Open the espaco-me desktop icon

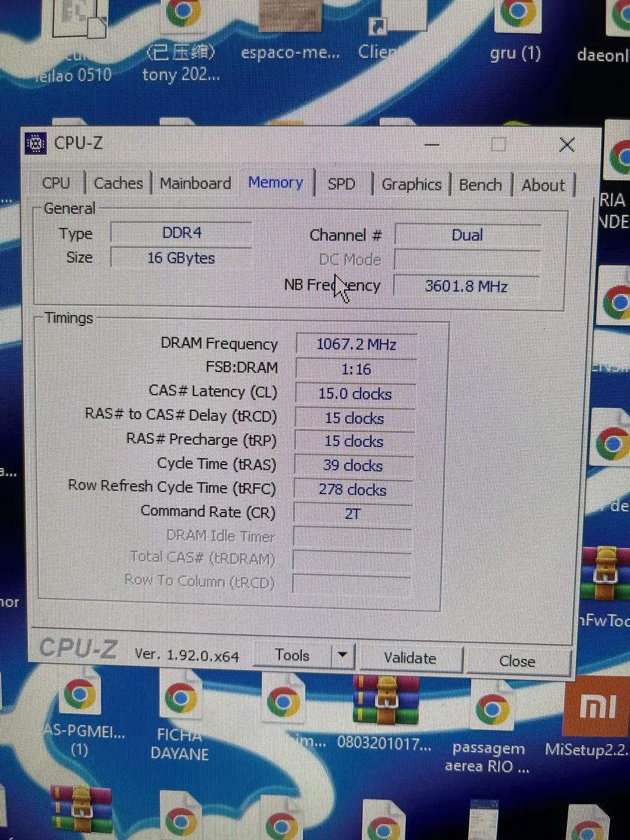click(x=290, y=30)
